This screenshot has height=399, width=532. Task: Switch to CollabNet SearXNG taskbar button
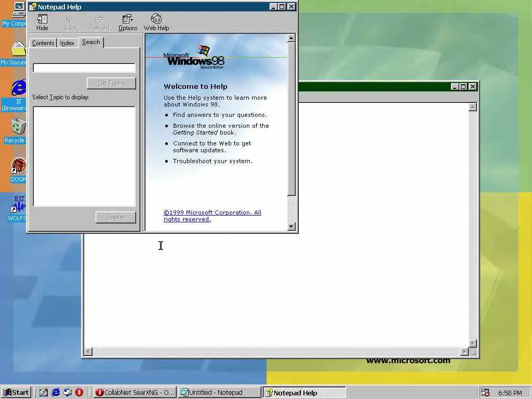[x=135, y=393]
